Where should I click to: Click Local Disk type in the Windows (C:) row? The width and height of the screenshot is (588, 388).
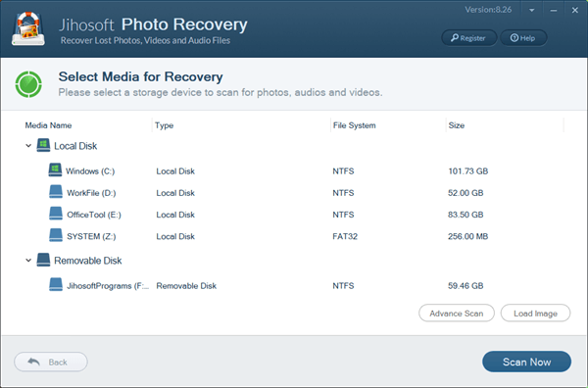coord(175,171)
